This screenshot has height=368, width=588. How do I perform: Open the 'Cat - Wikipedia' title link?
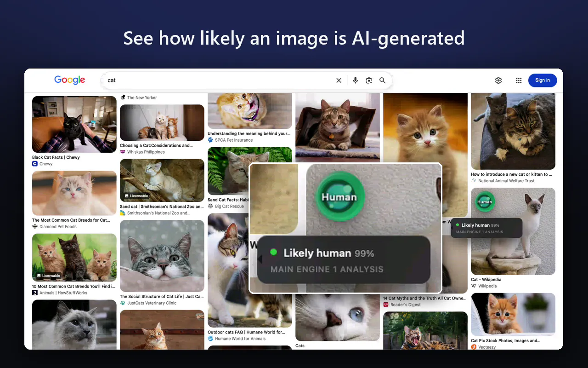[486, 279]
